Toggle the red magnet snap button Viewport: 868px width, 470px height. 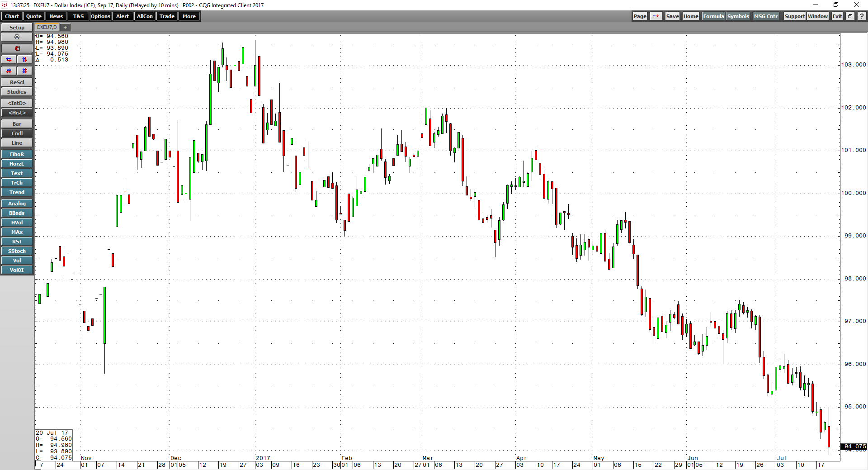17,48
